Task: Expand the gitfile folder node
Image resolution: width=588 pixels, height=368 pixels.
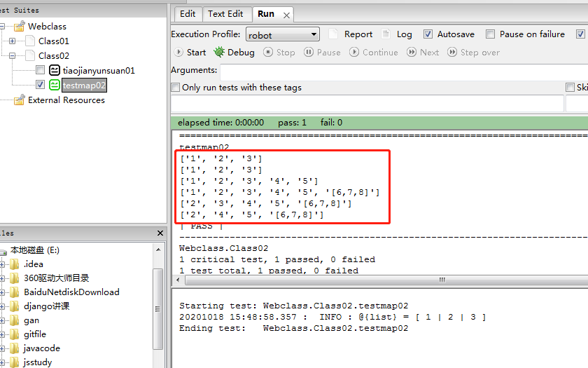Action: (2, 334)
